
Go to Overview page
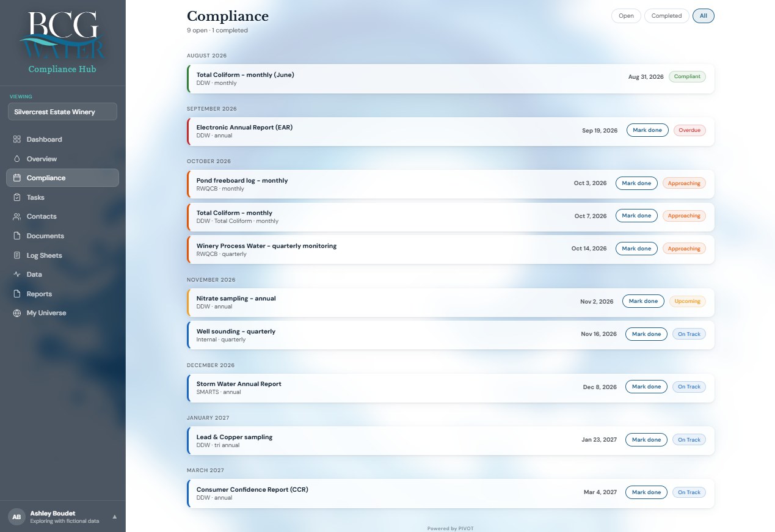pyautogui.click(x=62, y=159)
